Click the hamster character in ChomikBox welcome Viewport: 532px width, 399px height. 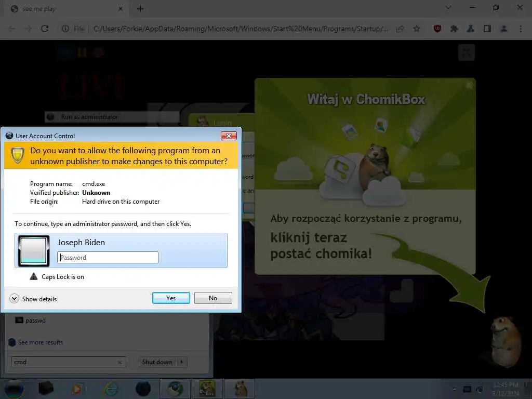click(x=374, y=166)
